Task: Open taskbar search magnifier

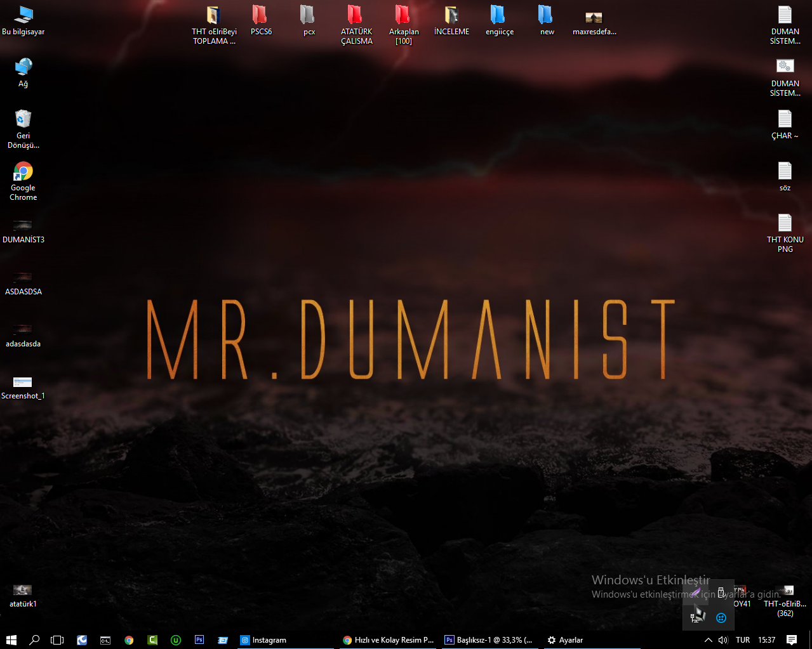Action: click(35, 640)
